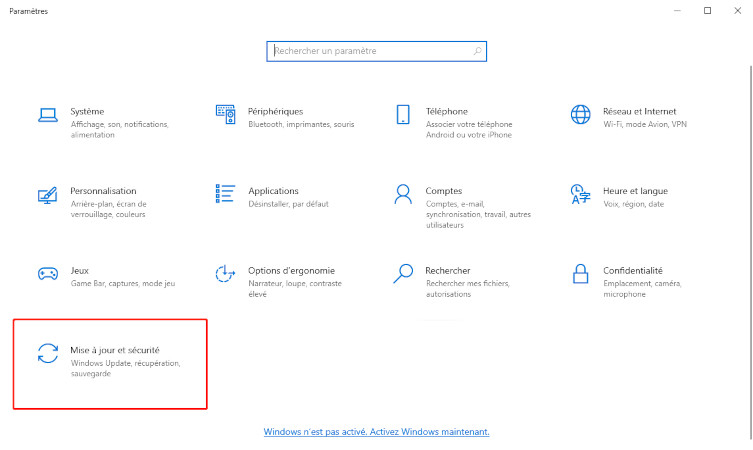
Task: Open the Rechercher magnifier category icon
Action: tap(403, 273)
